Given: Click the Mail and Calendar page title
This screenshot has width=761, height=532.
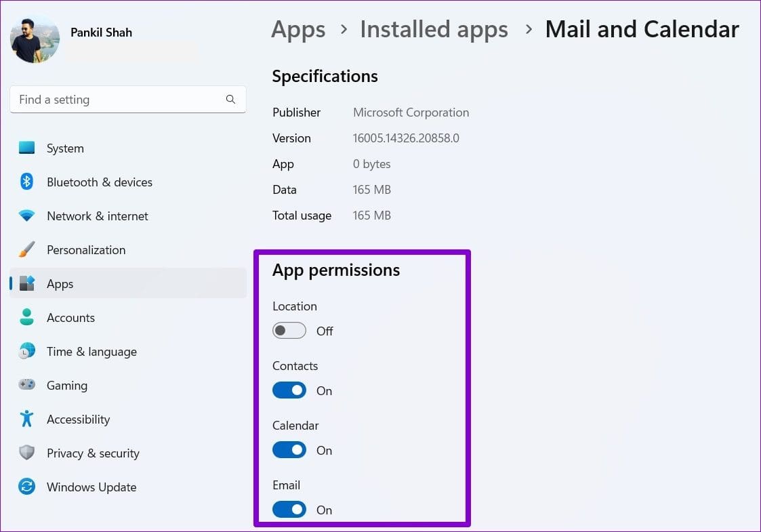Looking at the screenshot, I should 642,29.
